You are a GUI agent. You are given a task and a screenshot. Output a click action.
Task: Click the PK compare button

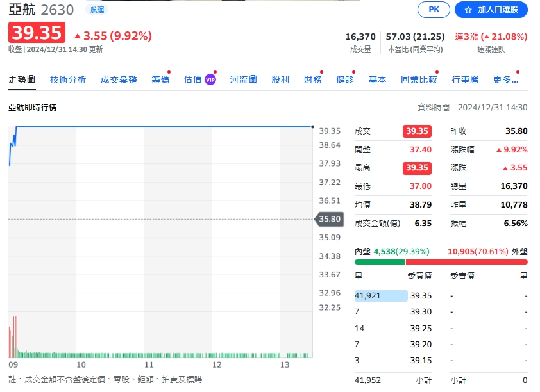434,10
